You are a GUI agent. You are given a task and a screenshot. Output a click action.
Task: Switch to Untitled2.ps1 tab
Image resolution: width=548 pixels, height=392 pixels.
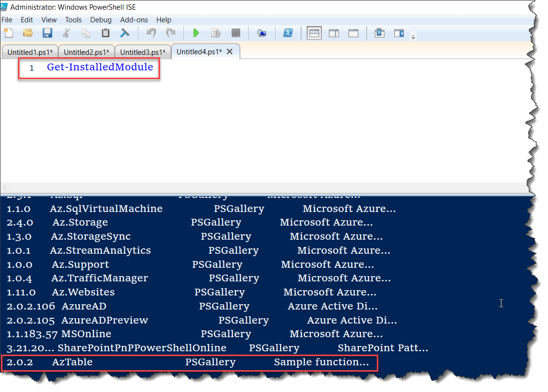point(86,52)
